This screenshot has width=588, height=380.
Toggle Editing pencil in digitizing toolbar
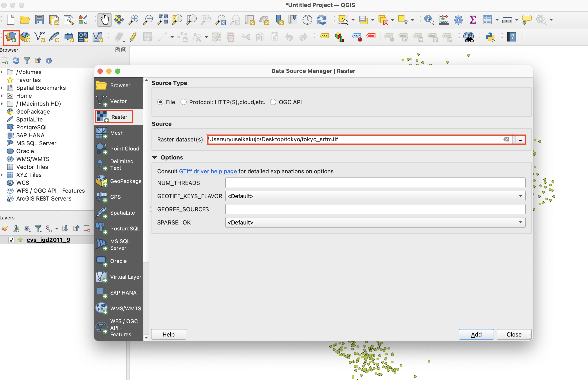[x=133, y=37]
